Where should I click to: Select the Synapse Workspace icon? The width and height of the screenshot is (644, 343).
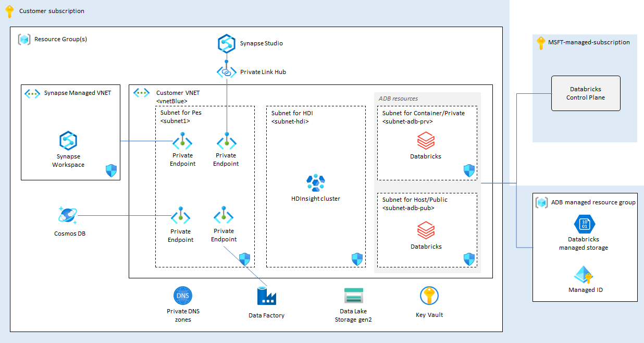click(x=68, y=140)
